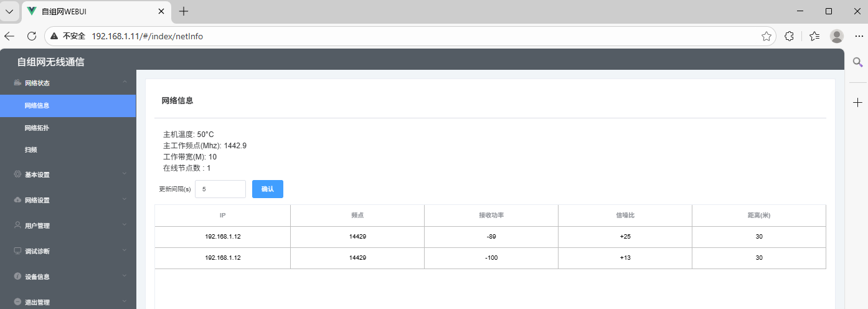Click the not-secure warning triangle icon
The image size is (868, 309).
tap(55, 36)
